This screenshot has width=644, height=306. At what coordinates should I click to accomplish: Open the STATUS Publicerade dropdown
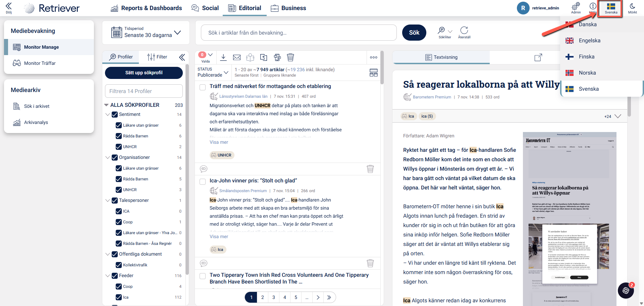click(x=213, y=72)
